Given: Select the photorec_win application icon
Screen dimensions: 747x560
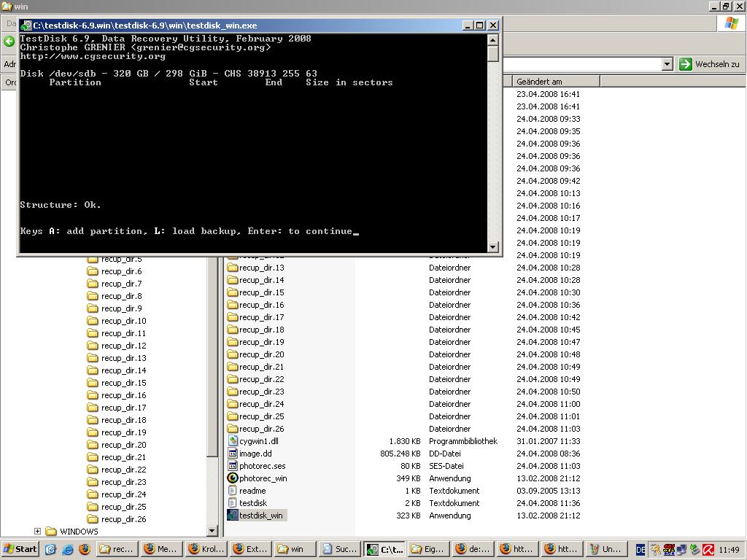Looking at the screenshot, I should (x=233, y=478).
